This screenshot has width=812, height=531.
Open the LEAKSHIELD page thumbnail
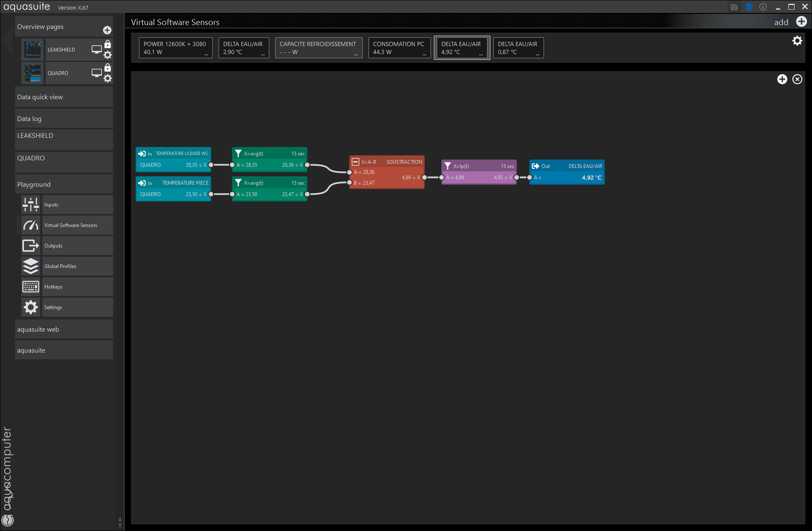point(33,49)
